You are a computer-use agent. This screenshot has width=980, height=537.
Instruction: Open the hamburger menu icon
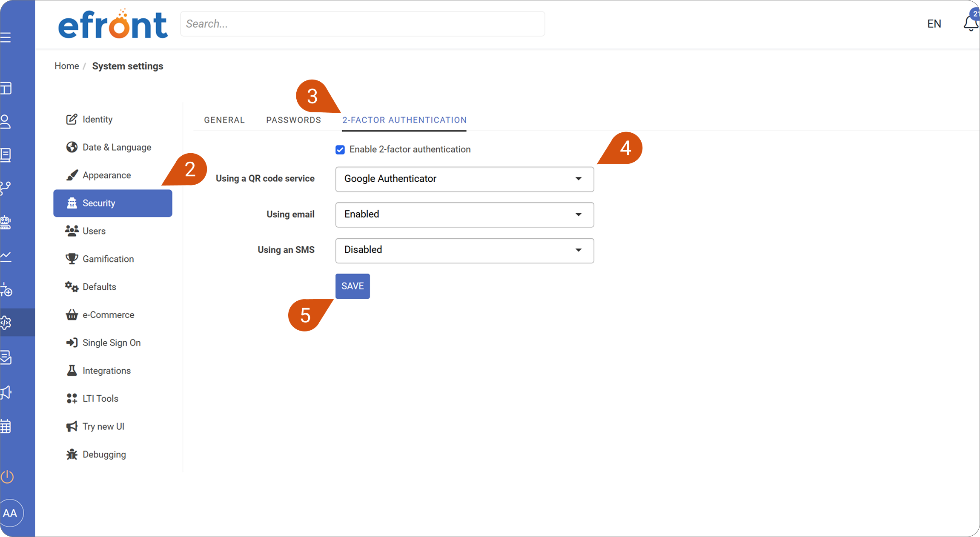pyautogui.click(x=6, y=38)
